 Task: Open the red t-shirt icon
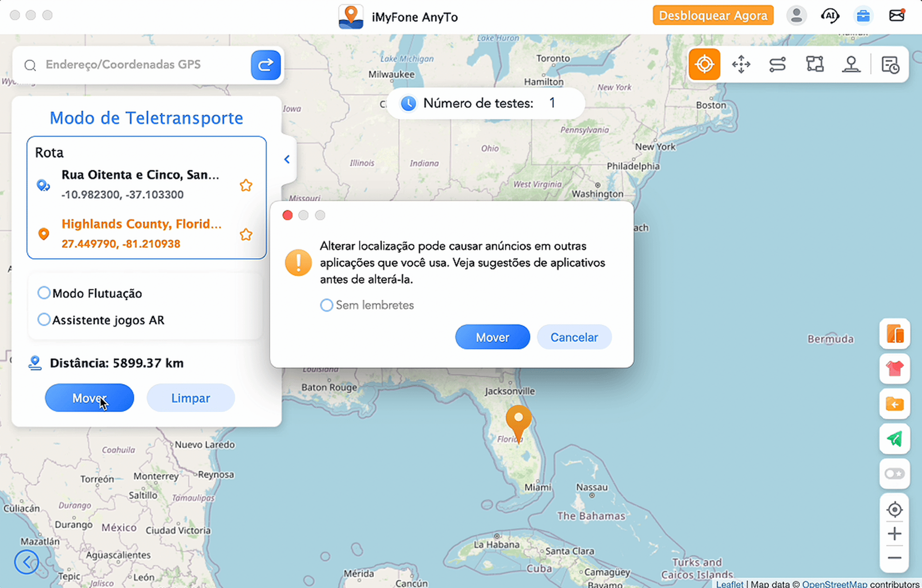click(x=894, y=369)
